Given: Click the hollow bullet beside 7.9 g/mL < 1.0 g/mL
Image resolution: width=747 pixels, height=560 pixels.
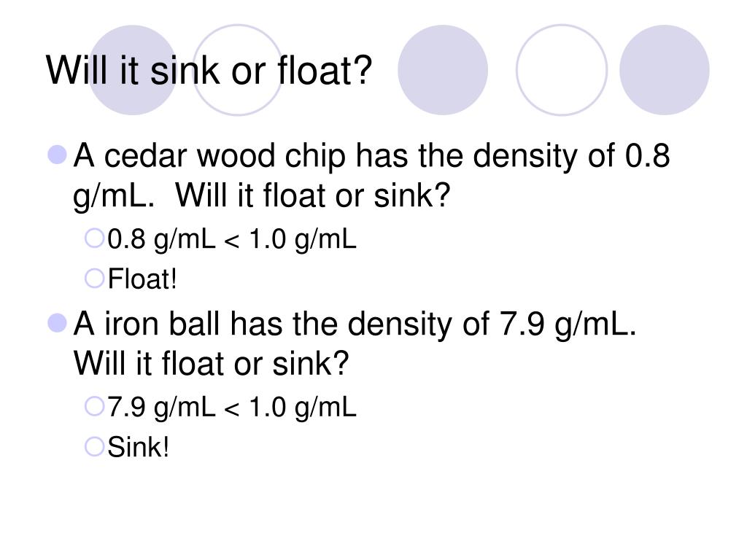Looking at the screenshot, I should click(x=94, y=406).
